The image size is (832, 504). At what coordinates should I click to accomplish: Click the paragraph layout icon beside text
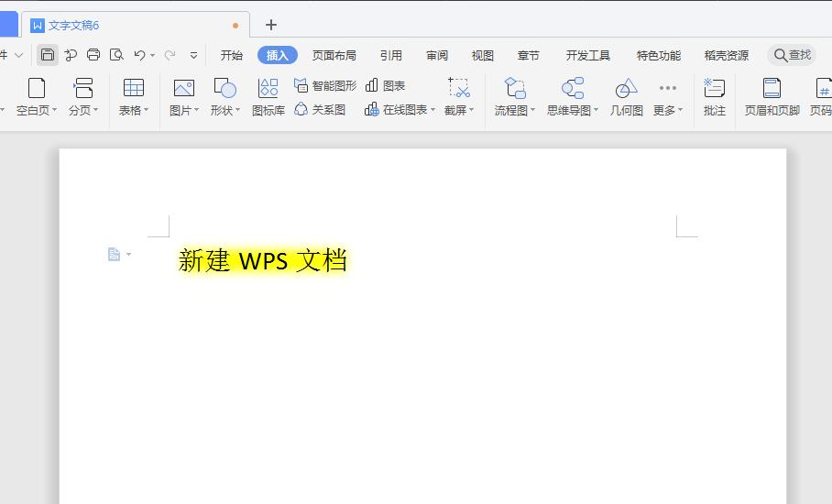click(x=115, y=255)
